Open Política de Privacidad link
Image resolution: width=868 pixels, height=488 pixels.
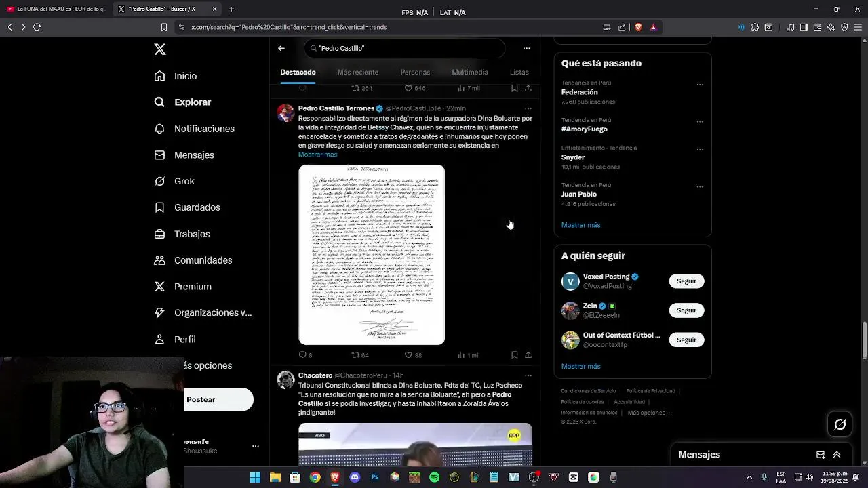tap(650, 391)
